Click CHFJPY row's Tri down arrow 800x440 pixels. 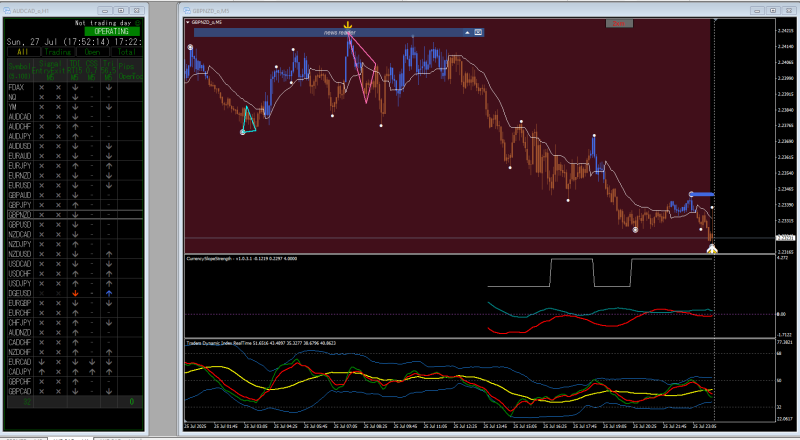point(109,323)
